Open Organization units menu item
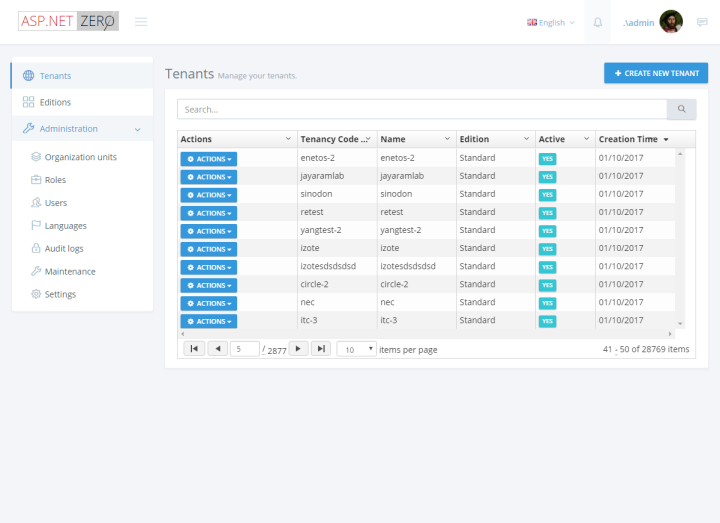Image resolution: width=720 pixels, height=523 pixels. pyautogui.click(x=82, y=157)
